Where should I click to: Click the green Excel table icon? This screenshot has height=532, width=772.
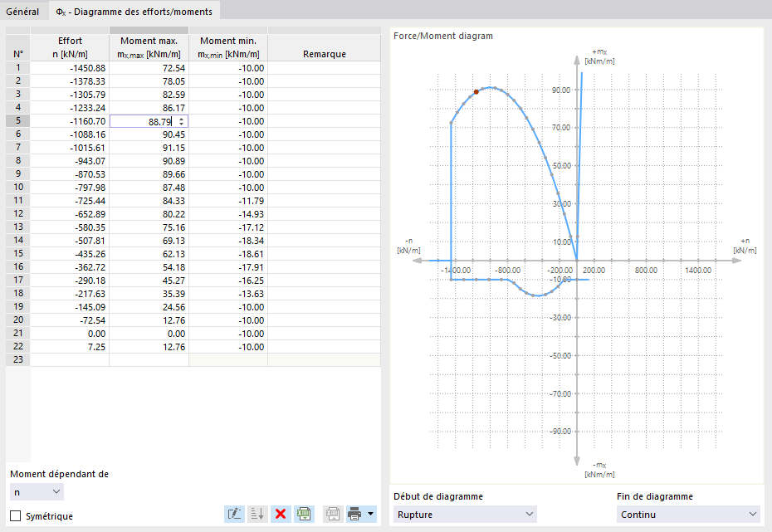click(305, 515)
